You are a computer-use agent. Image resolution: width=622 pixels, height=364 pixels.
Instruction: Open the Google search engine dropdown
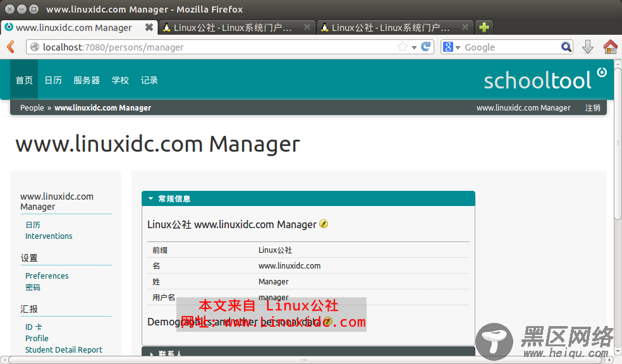pyautogui.click(x=458, y=47)
